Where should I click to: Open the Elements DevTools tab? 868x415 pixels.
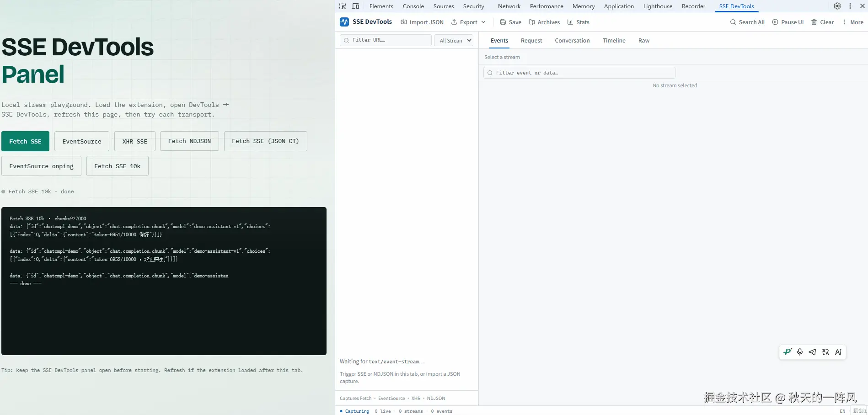[381, 6]
